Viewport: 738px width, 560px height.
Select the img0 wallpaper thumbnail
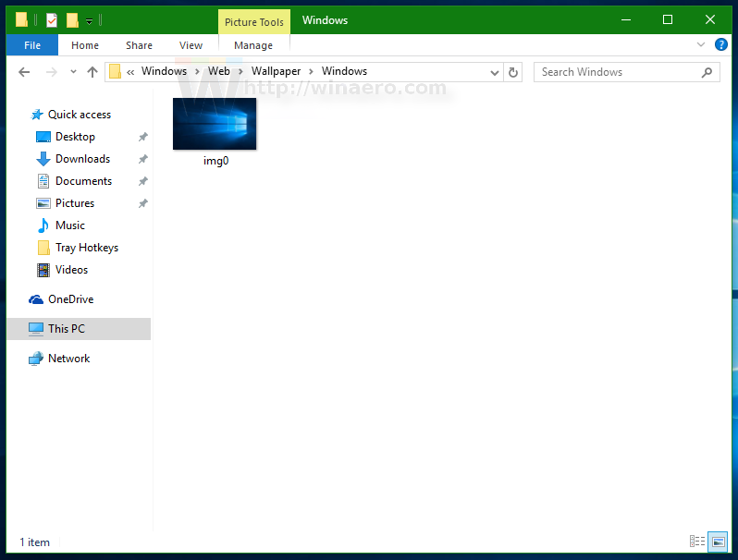215,124
